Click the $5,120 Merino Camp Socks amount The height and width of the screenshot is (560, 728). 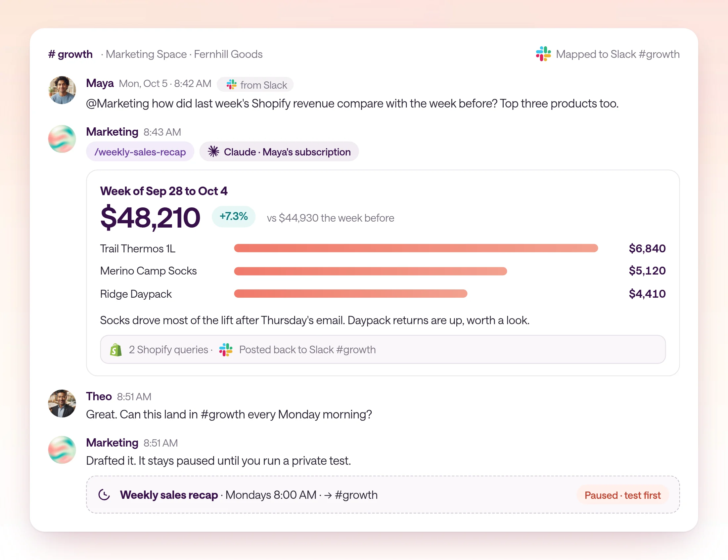[647, 271]
